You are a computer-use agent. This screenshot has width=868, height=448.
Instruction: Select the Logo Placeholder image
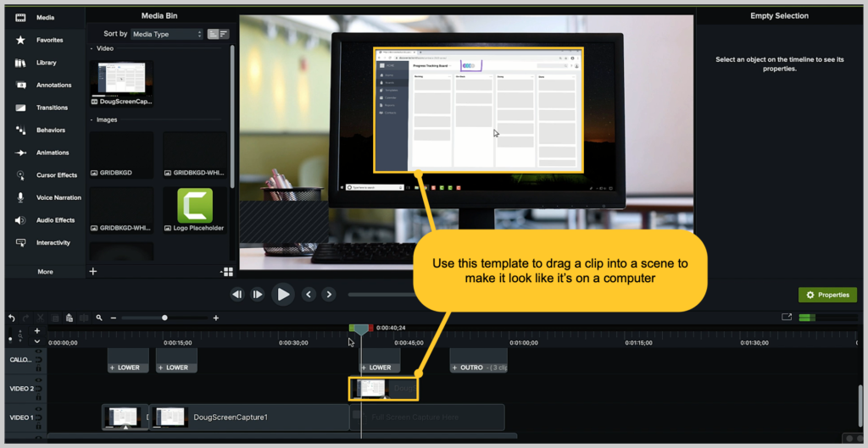[x=195, y=210]
